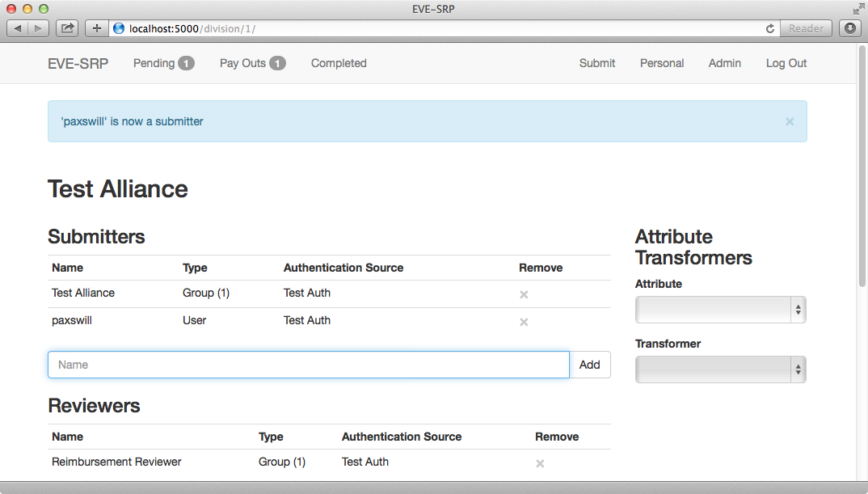Open the Personal page
The height and width of the screenshot is (494, 868).
[x=662, y=63]
